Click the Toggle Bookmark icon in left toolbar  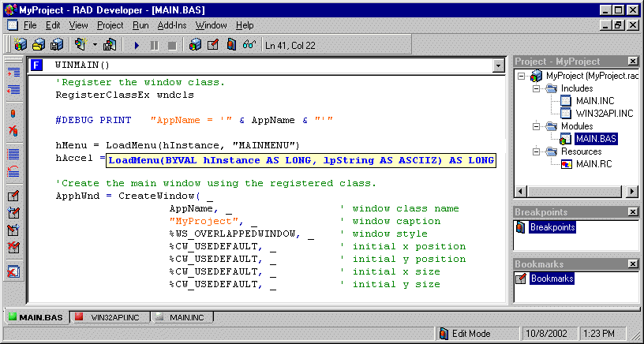(13, 196)
